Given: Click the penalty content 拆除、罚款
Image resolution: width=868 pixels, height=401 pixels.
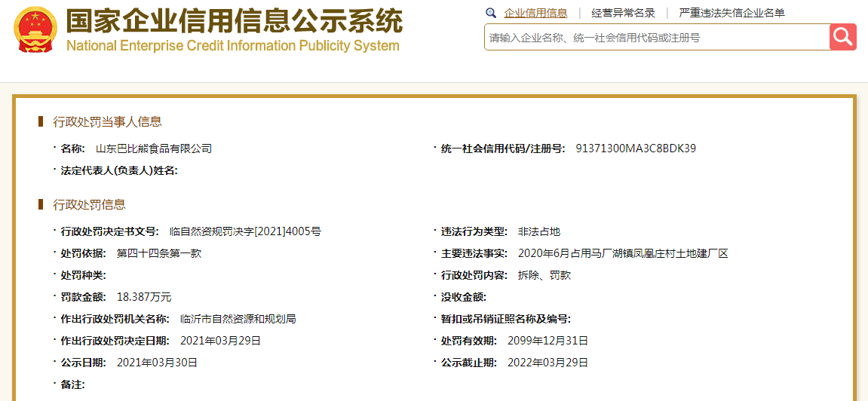Looking at the screenshot, I should pos(544,275).
